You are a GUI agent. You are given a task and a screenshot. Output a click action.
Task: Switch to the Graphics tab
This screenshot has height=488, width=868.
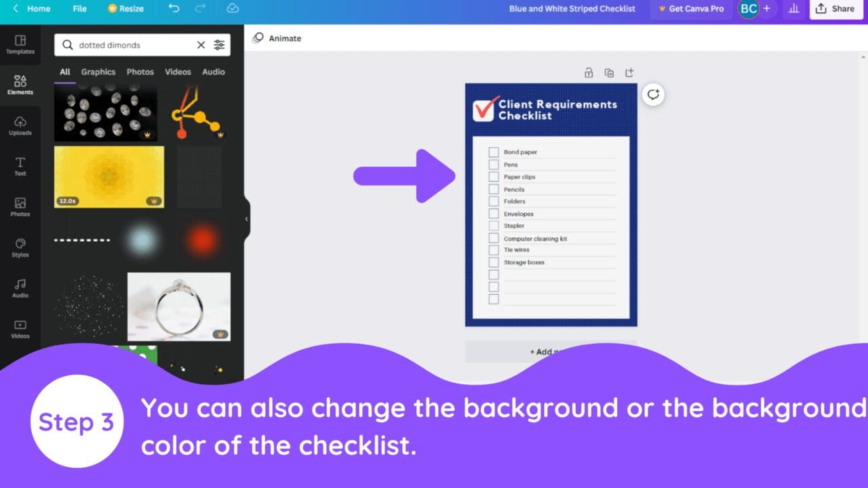click(98, 72)
